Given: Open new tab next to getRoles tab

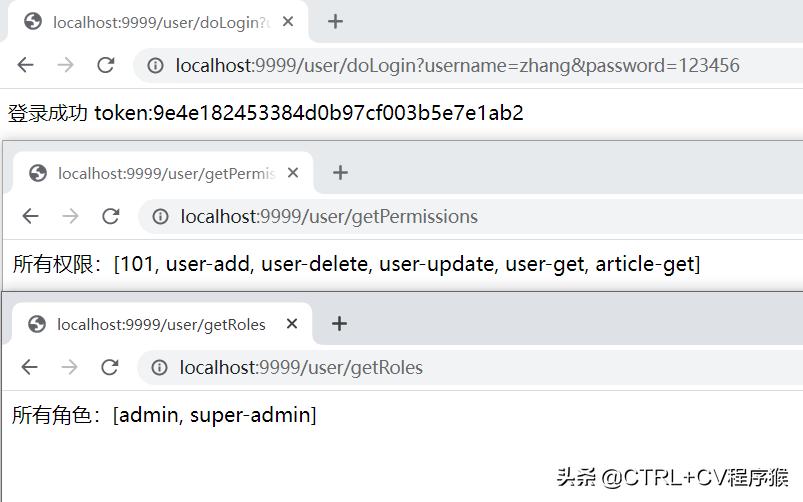Looking at the screenshot, I should [x=339, y=324].
